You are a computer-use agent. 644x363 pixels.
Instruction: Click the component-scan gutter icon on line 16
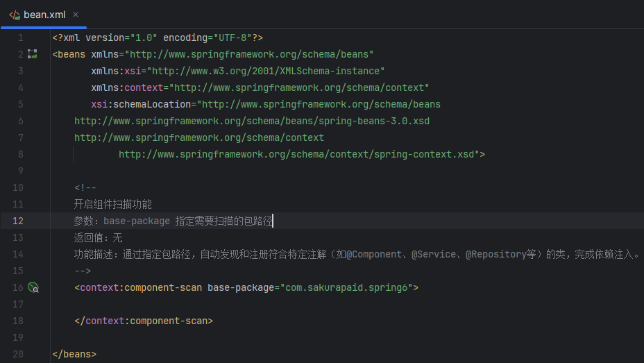point(33,287)
